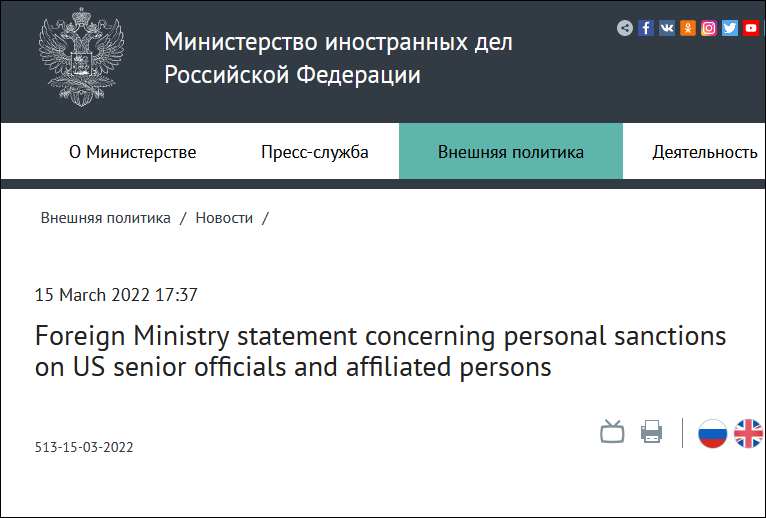This screenshot has height=518, width=766.
Task: Switch to English language UK flag
Action: [x=749, y=433]
